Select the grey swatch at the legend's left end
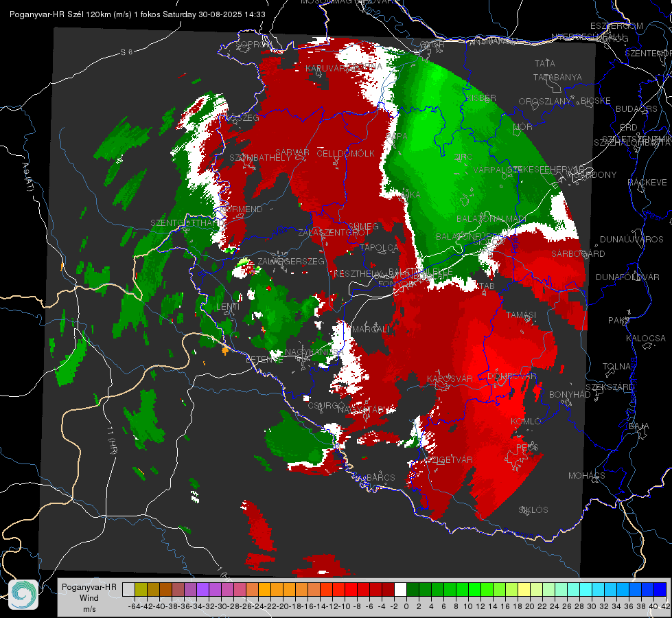 point(128,589)
